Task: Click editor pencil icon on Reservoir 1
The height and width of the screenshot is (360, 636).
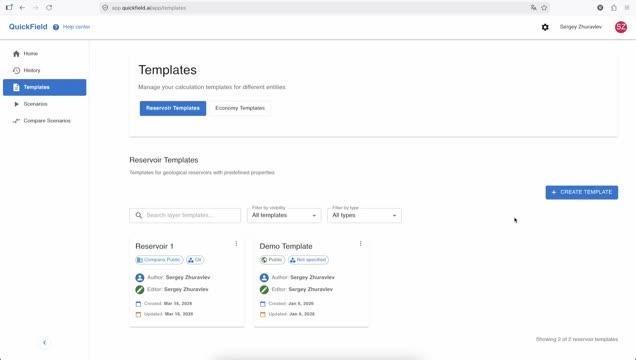Action: (140, 289)
